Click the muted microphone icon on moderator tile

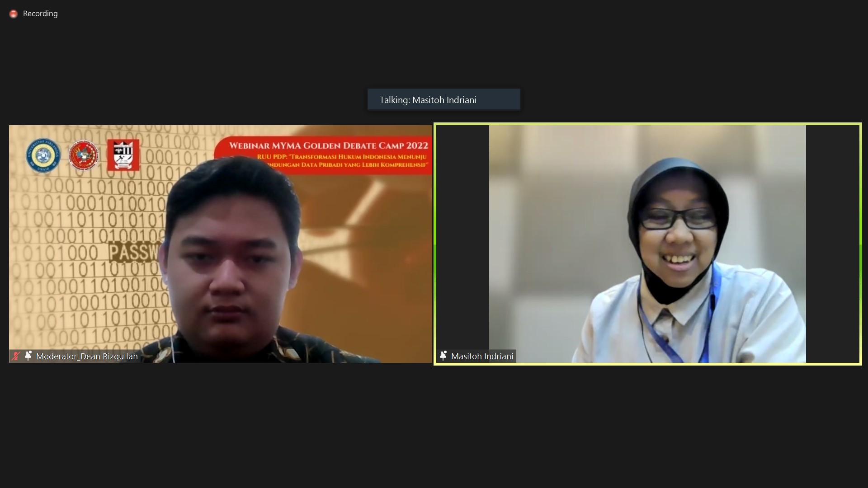(16, 356)
